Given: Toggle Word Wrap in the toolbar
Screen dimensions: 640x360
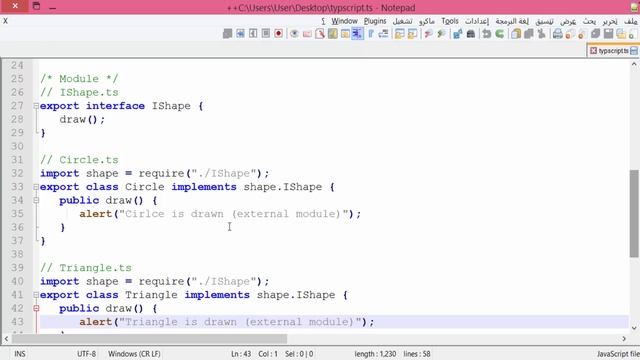Looking at the screenshot, I should [383, 34].
